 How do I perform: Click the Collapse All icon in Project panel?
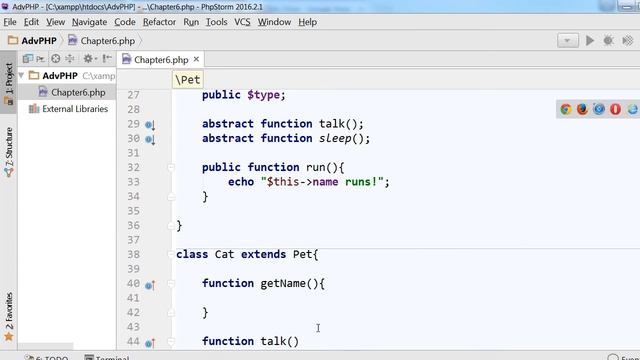pos(70,59)
